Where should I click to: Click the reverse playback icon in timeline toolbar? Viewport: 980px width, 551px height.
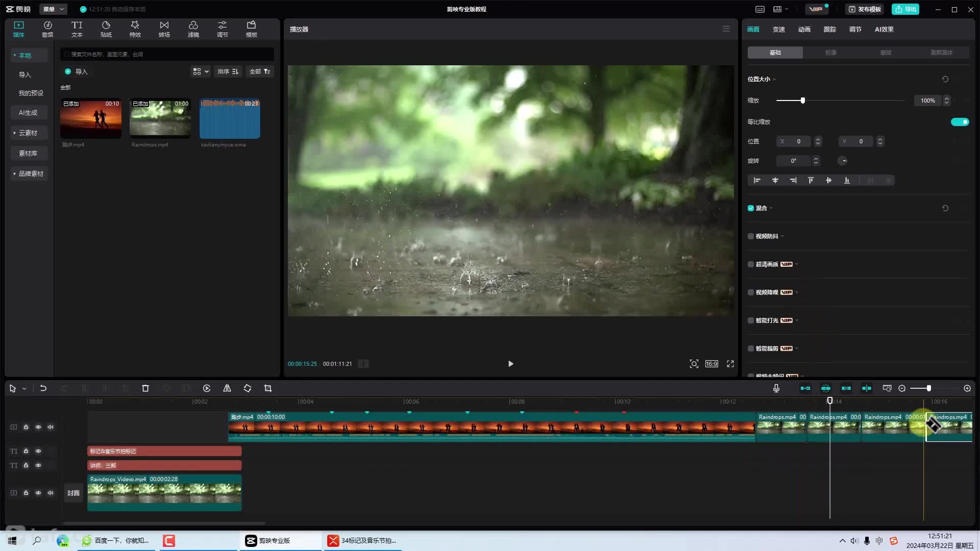coord(207,388)
